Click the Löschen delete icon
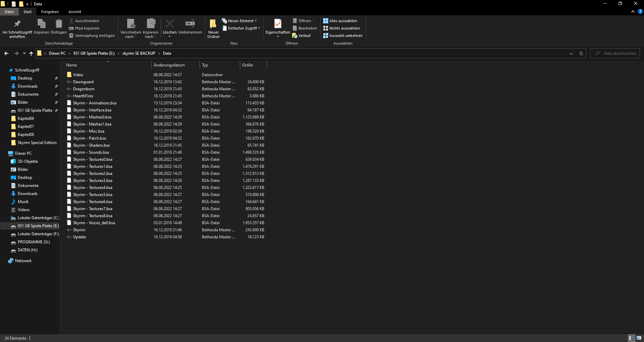This screenshot has width=644, height=342. tap(169, 29)
